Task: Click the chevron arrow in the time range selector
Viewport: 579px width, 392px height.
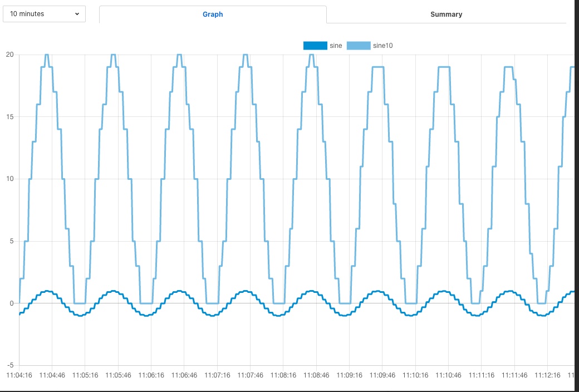Action: 77,14
